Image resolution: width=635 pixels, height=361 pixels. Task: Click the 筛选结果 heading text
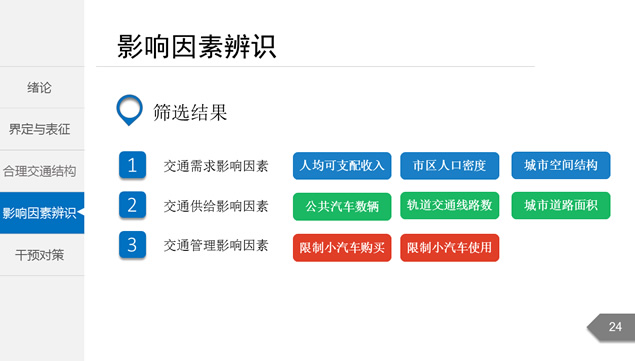(x=190, y=112)
